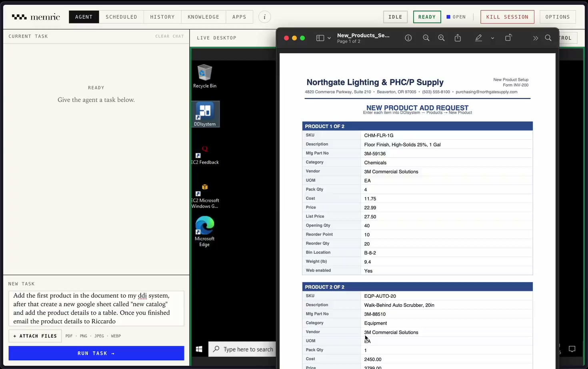Open the Markup tool dropdown arrow
The image size is (588, 369).
(492, 38)
